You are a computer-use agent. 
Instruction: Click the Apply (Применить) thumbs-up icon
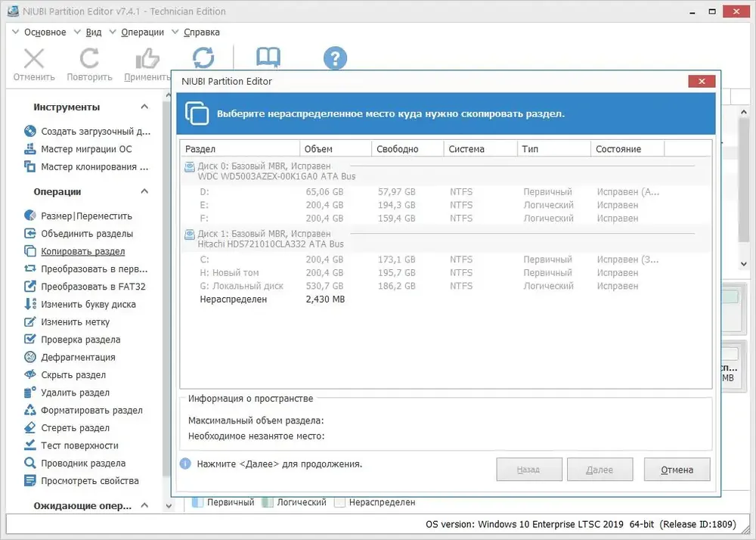(x=147, y=59)
